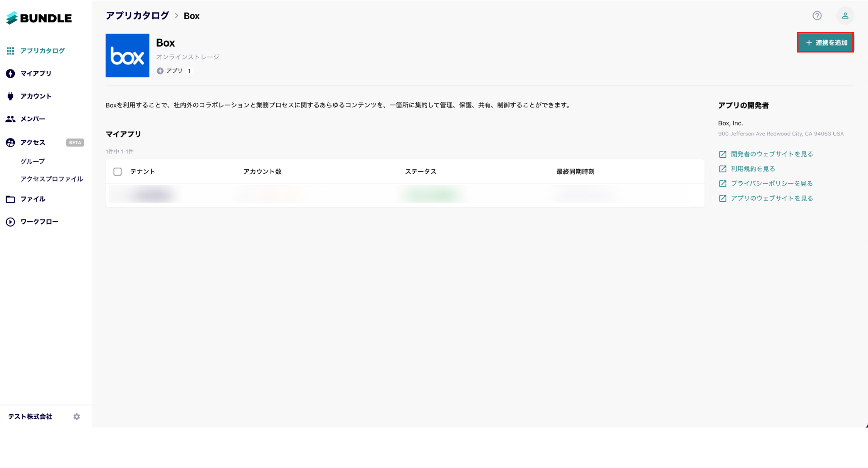Open アプリのウェブサイトを見る link
The image size is (868, 468).
pos(772,199)
